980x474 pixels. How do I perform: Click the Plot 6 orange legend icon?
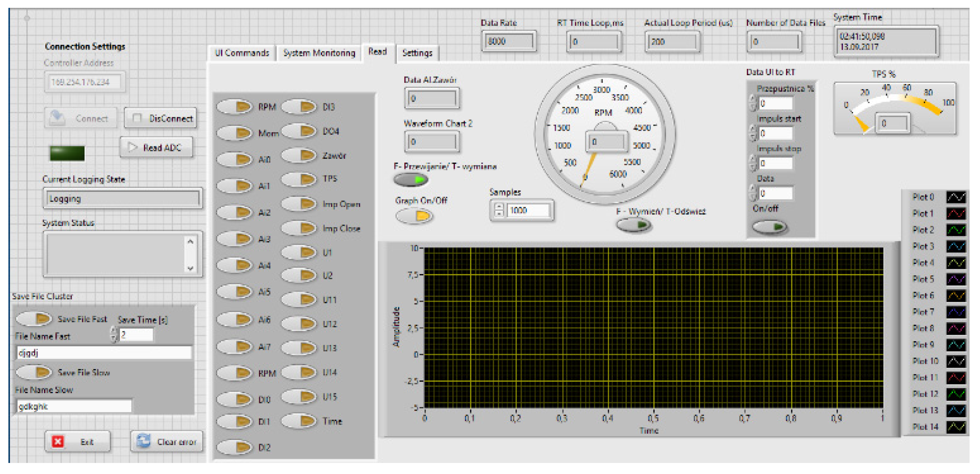click(x=956, y=295)
